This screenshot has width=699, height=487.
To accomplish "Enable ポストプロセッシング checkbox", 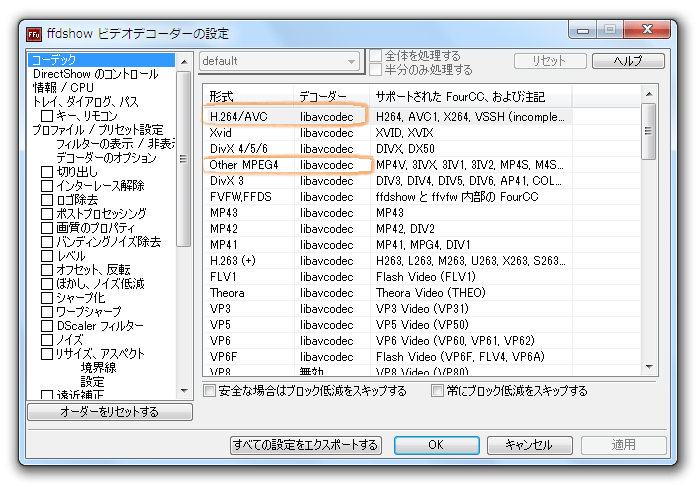I will (47, 214).
